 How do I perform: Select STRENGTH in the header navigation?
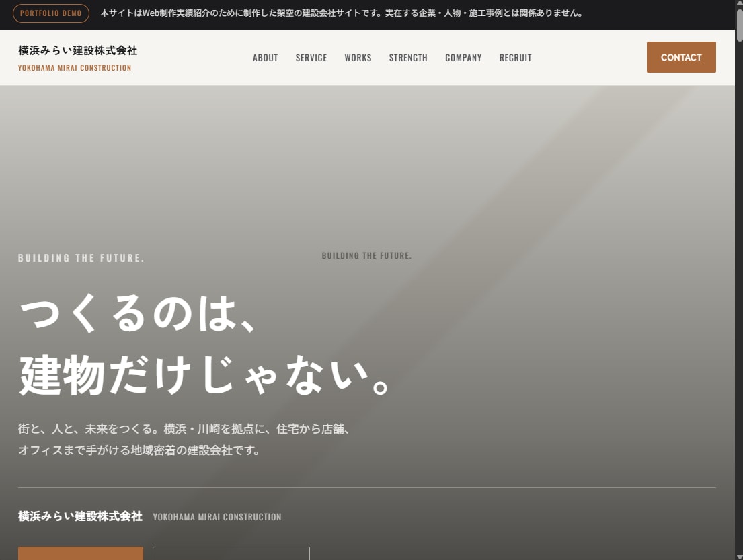coord(408,58)
